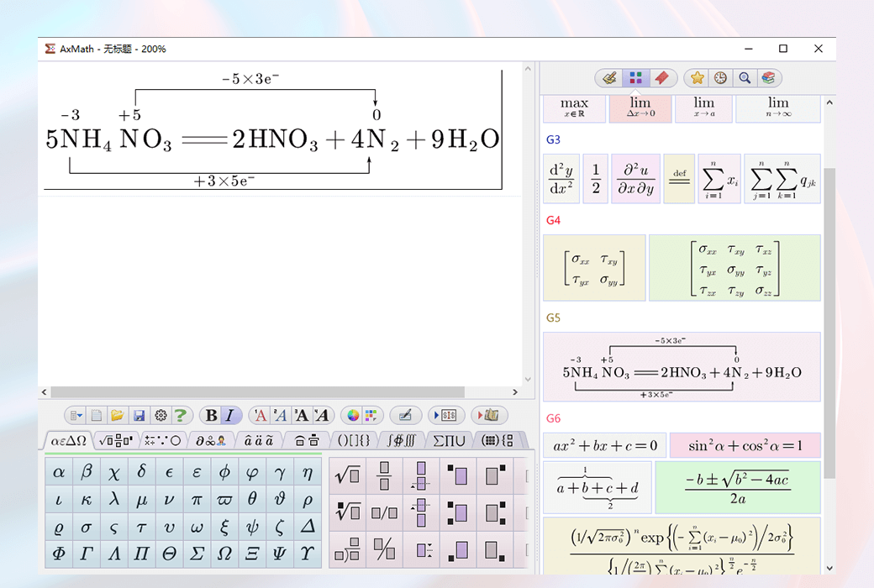Open the color wheel picker
Screen dimensions: 874x588
pyautogui.click(x=353, y=415)
